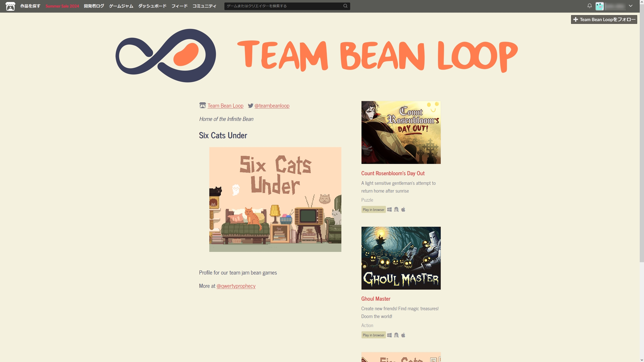The height and width of the screenshot is (362, 644).
Task: Click Play in browser under Count Rosenbloom
Action: tap(373, 209)
